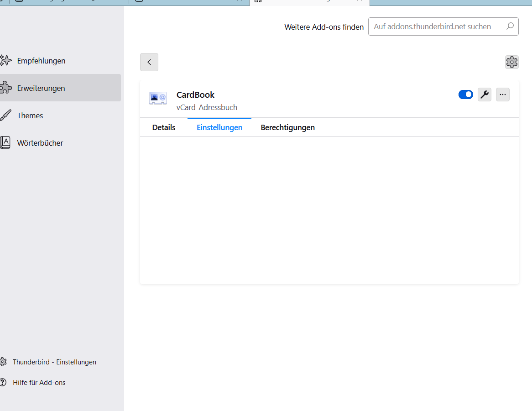
Task: Open CardBook more options ellipsis menu
Action: click(x=503, y=95)
